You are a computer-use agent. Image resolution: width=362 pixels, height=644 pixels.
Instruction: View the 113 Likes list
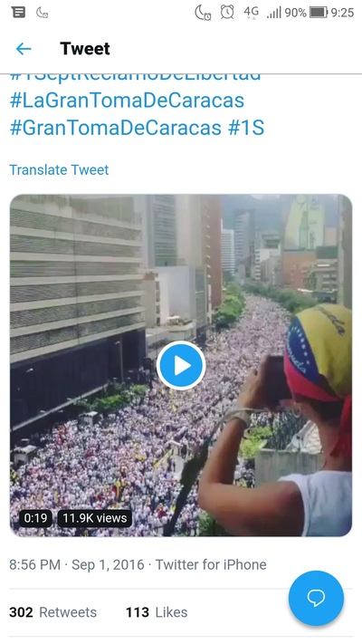coord(157,612)
